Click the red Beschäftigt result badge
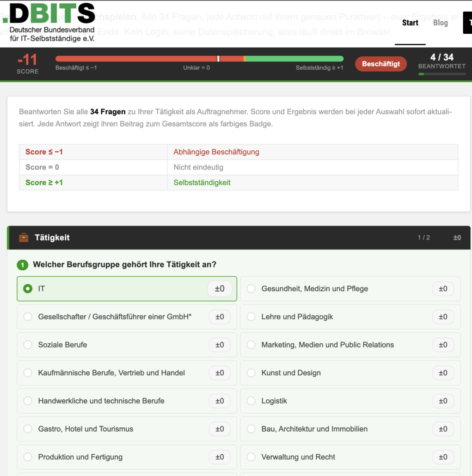The image size is (472, 476). point(381,64)
